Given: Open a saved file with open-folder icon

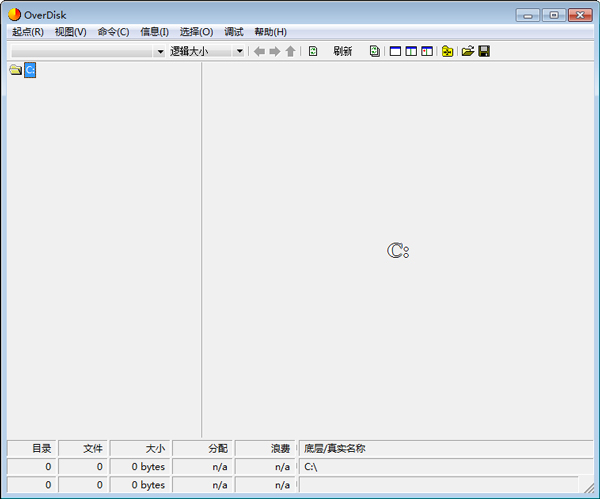Looking at the screenshot, I should 468,51.
